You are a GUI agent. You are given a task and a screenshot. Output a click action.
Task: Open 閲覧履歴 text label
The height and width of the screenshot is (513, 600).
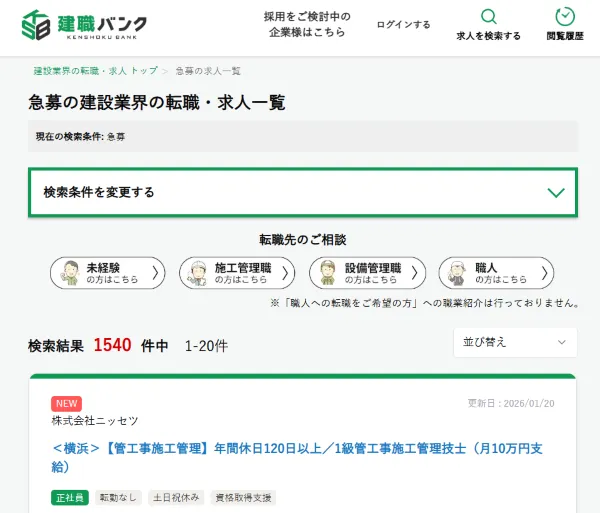coord(565,36)
